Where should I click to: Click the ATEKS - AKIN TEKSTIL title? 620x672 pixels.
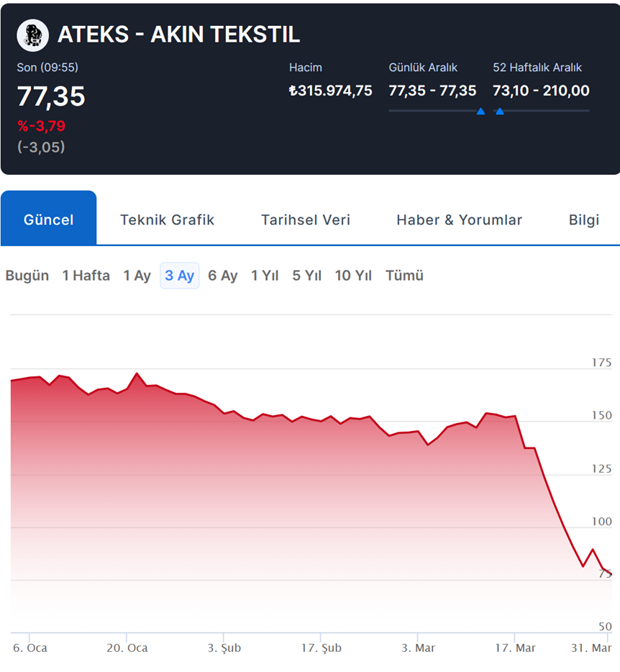(x=178, y=35)
